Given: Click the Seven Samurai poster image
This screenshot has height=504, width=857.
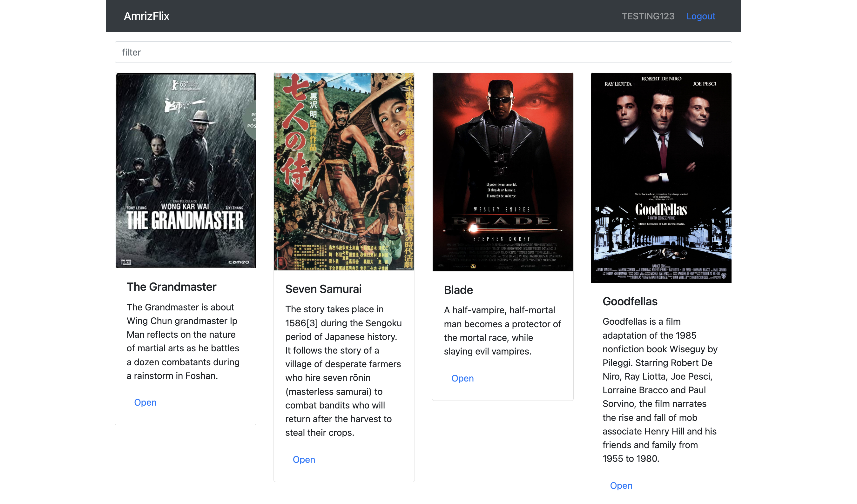Looking at the screenshot, I should (x=344, y=171).
